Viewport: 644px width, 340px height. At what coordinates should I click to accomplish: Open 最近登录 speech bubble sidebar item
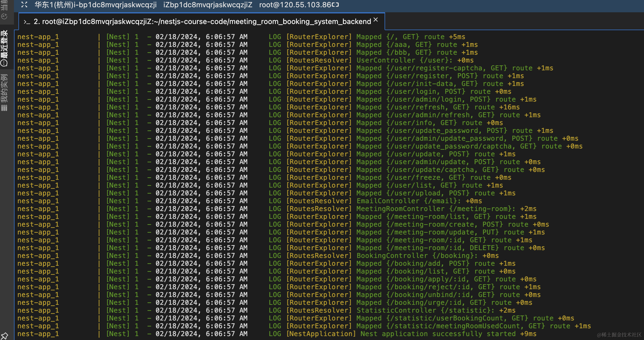tap(4, 48)
